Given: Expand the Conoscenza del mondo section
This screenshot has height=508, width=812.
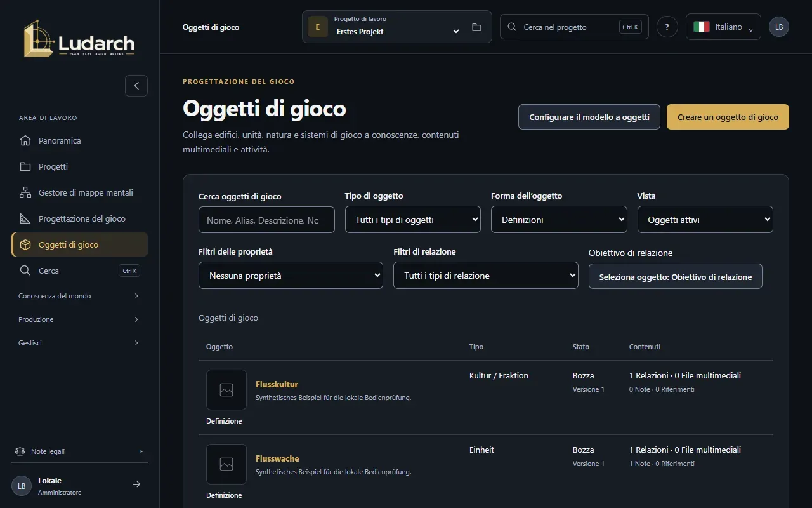Looking at the screenshot, I should coord(79,296).
